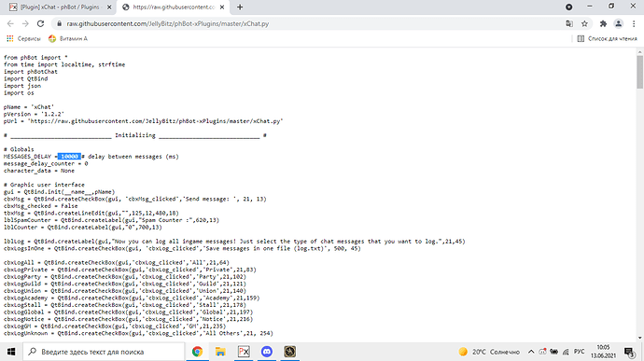Click the 'from phBot import *' line
644x361 pixels.
click(x=35, y=58)
